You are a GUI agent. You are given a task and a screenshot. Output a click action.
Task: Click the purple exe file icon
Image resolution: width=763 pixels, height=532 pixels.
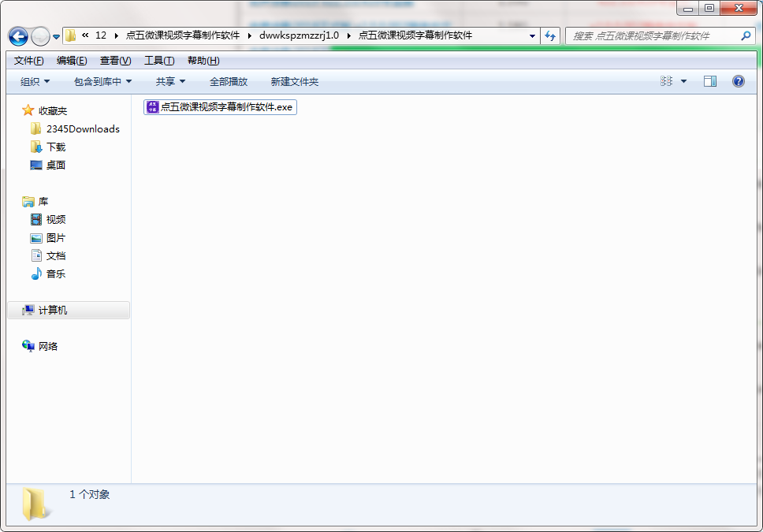[x=153, y=107]
